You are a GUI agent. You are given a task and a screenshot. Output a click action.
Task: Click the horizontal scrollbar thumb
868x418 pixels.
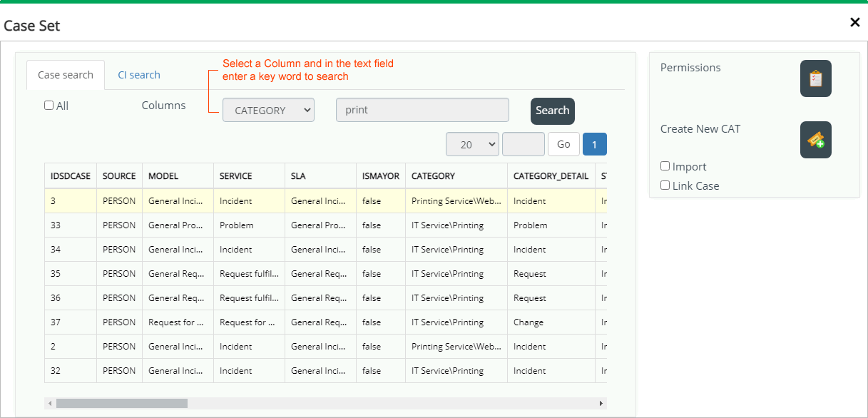122,404
